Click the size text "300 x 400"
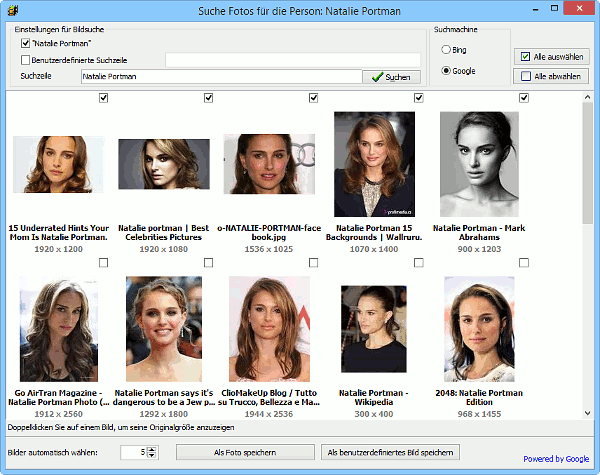Screen dimensions: 600x475 click(374, 414)
